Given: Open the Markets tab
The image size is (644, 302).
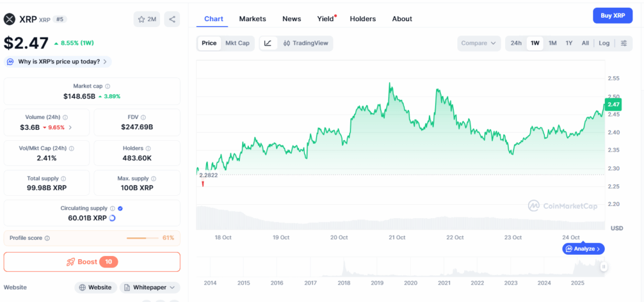Looking at the screenshot, I should click(253, 19).
